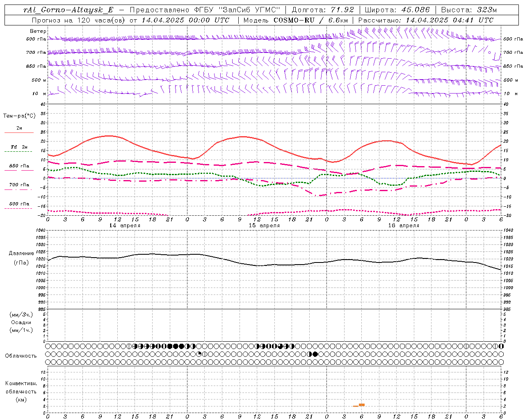Click the 'Долгота: 71.92' header value

coord(323,10)
